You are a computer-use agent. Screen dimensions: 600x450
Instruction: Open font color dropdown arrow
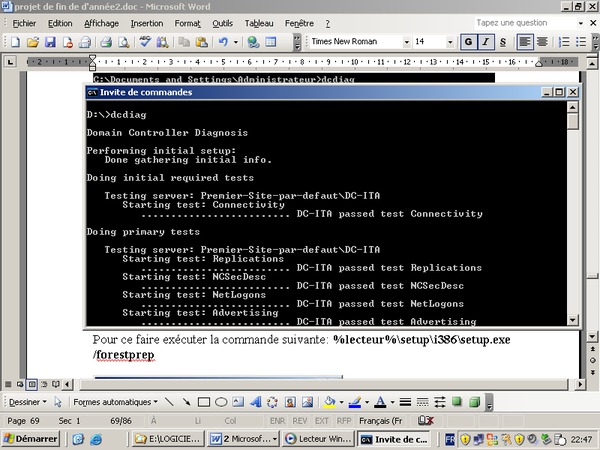click(x=392, y=402)
